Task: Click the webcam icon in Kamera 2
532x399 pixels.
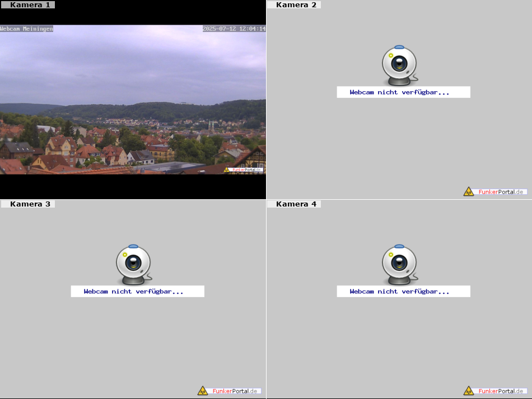Action: 400,66
